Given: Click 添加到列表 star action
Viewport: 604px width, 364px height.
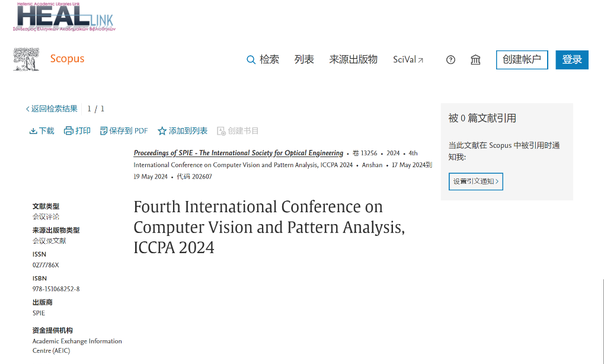Looking at the screenshot, I should pyautogui.click(x=183, y=131).
